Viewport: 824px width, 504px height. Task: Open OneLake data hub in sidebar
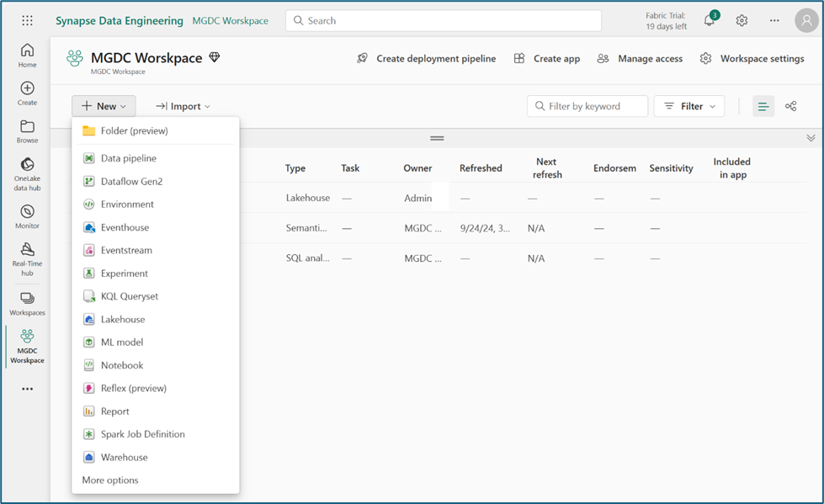coord(27,174)
